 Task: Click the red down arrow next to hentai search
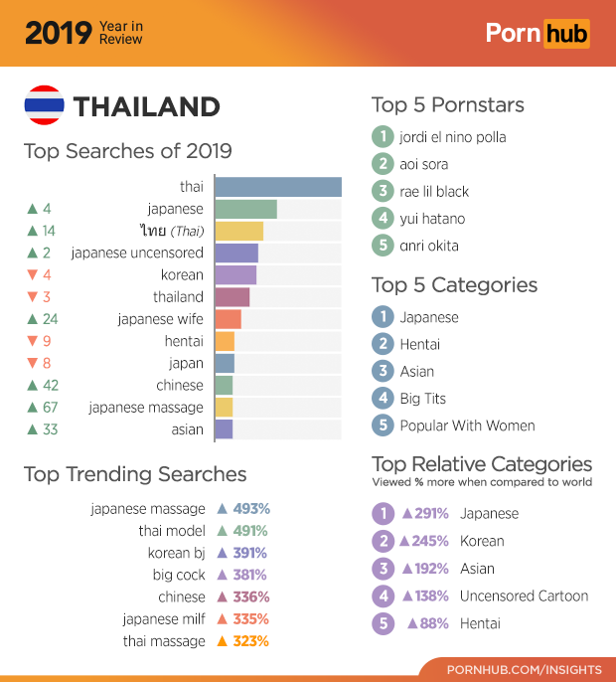click(x=32, y=341)
